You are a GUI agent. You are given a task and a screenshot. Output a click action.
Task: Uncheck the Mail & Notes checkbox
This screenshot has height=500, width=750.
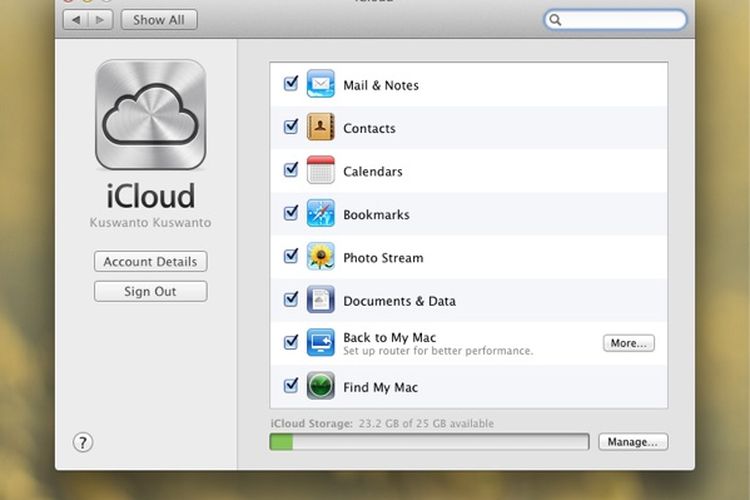290,83
